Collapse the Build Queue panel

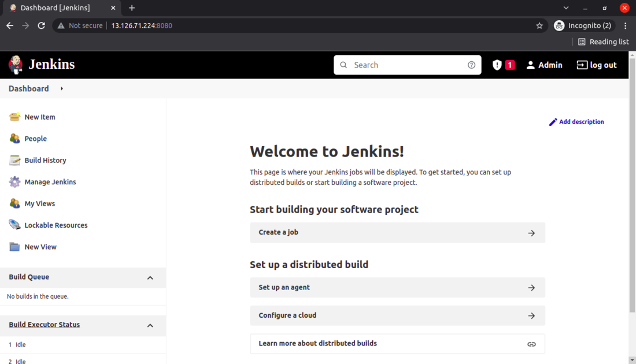coord(150,278)
